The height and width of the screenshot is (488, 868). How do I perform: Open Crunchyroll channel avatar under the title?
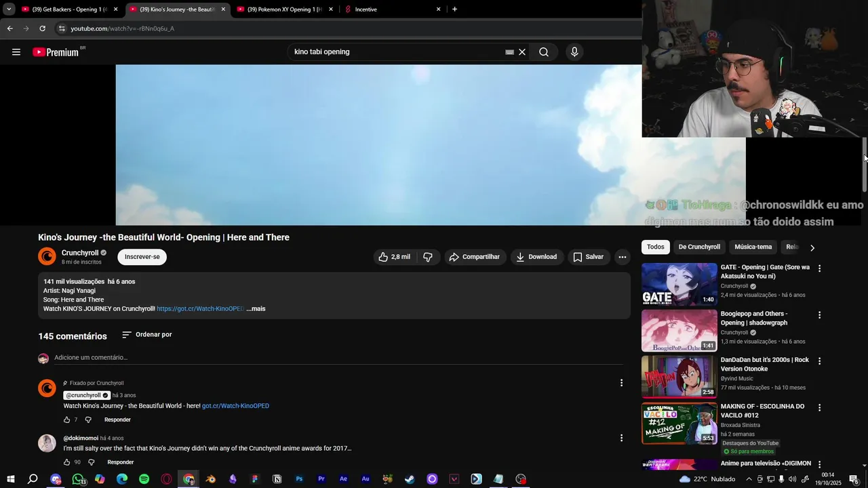[x=47, y=256]
